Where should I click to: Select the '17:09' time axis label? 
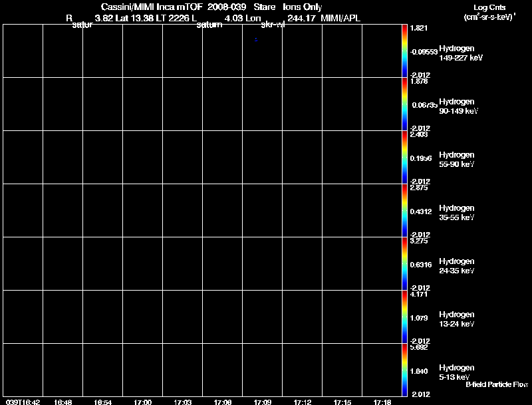pos(263,402)
